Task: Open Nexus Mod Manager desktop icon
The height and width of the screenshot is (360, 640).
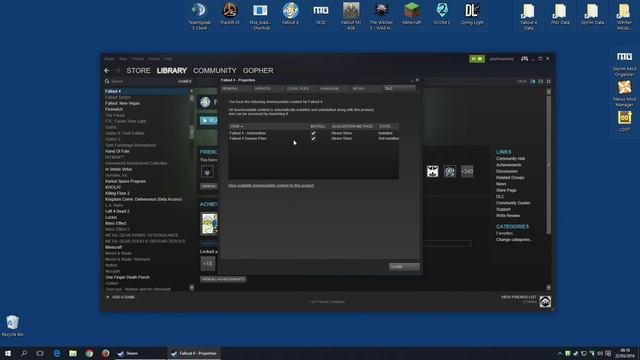Action: tap(624, 93)
